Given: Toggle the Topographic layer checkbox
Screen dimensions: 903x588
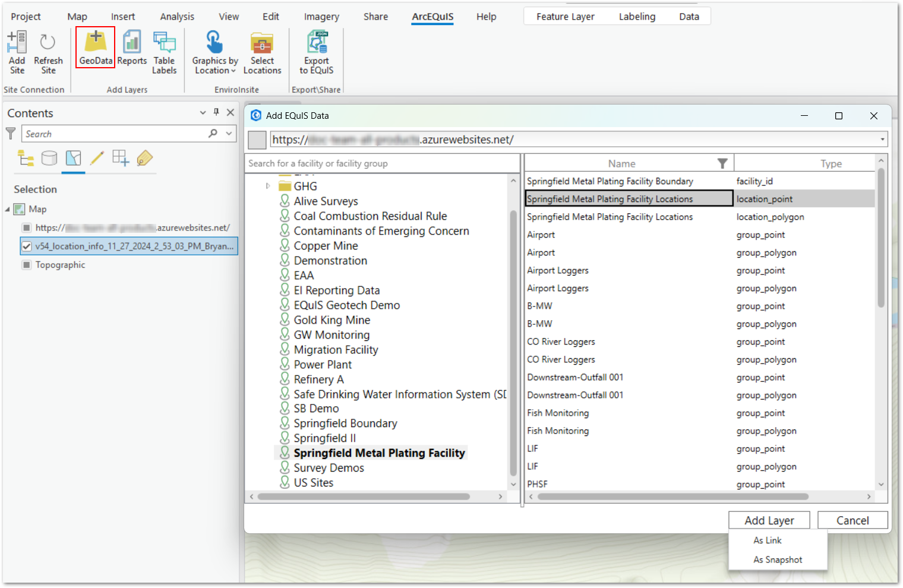Looking at the screenshot, I should (26, 265).
